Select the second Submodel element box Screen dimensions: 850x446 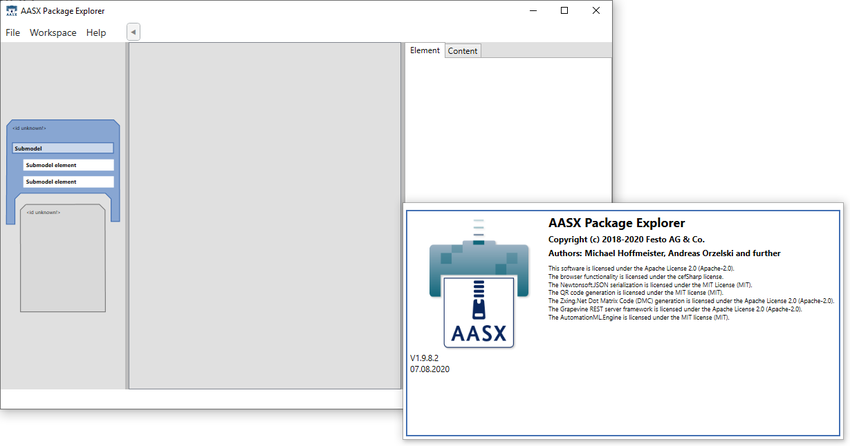[x=68, y=182]
